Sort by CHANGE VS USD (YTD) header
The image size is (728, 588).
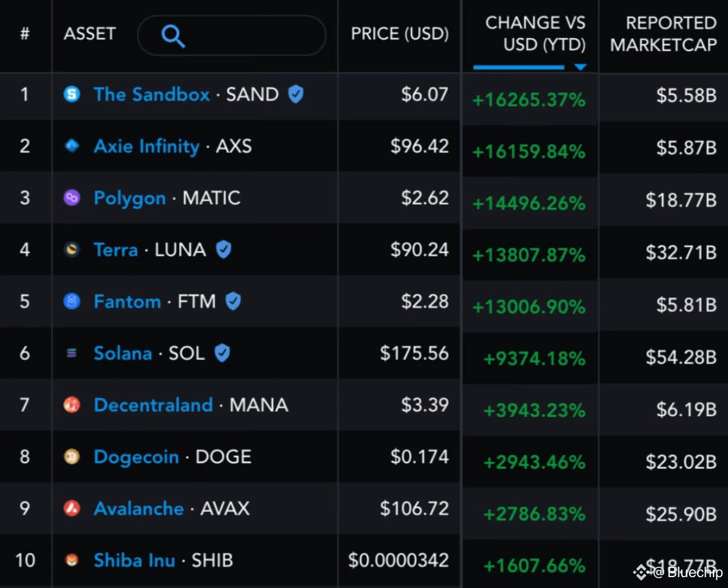[x=535, y=34]
